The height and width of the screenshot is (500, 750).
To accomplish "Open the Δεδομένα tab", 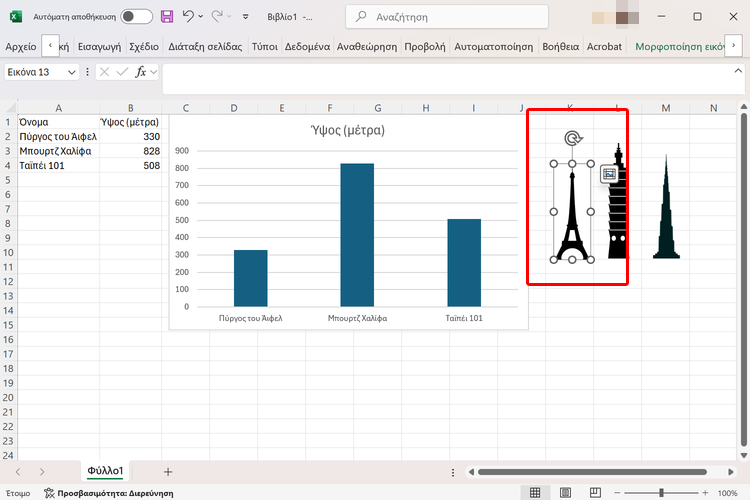I will point(307,46).
